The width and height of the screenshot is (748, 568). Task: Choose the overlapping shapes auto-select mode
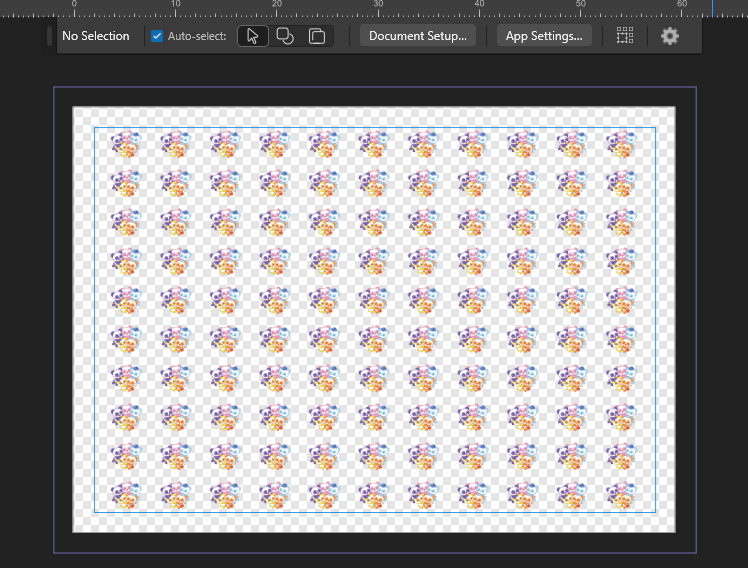(285, 36)
